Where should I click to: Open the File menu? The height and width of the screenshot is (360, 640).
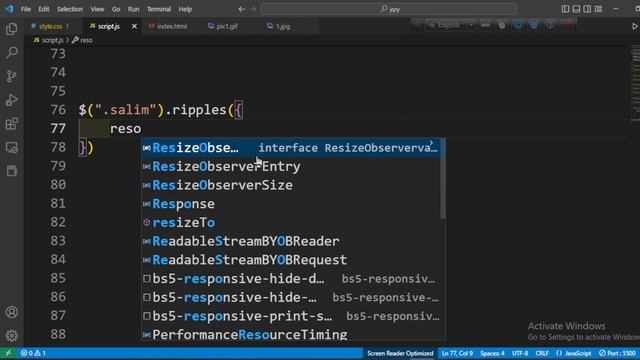coord(26,9)
